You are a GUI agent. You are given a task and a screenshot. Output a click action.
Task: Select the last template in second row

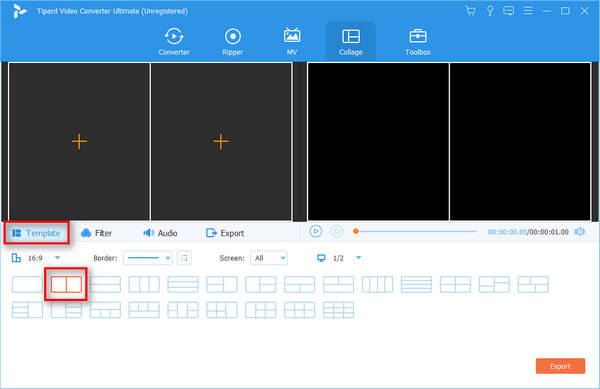click(338, 310)
